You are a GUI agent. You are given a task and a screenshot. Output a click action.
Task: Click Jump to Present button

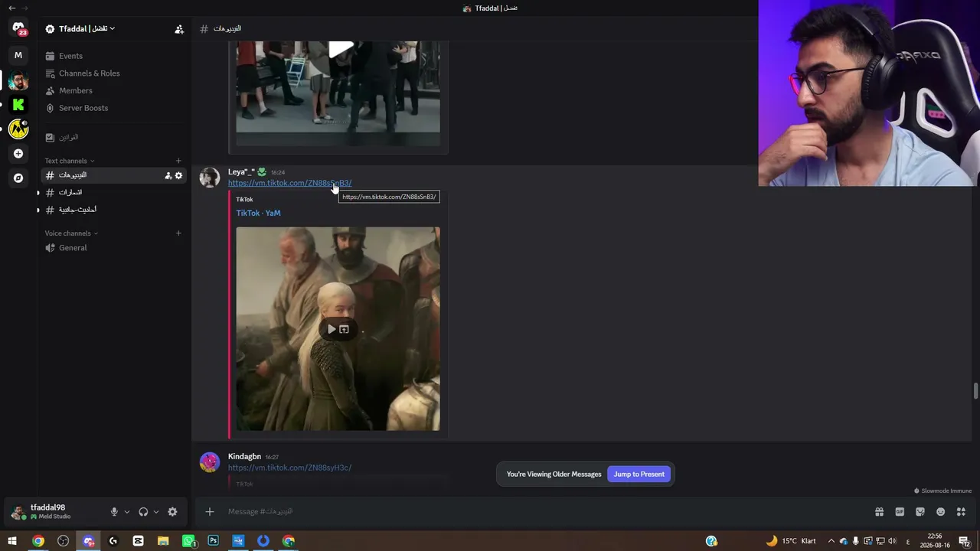(x=639, y=474)
